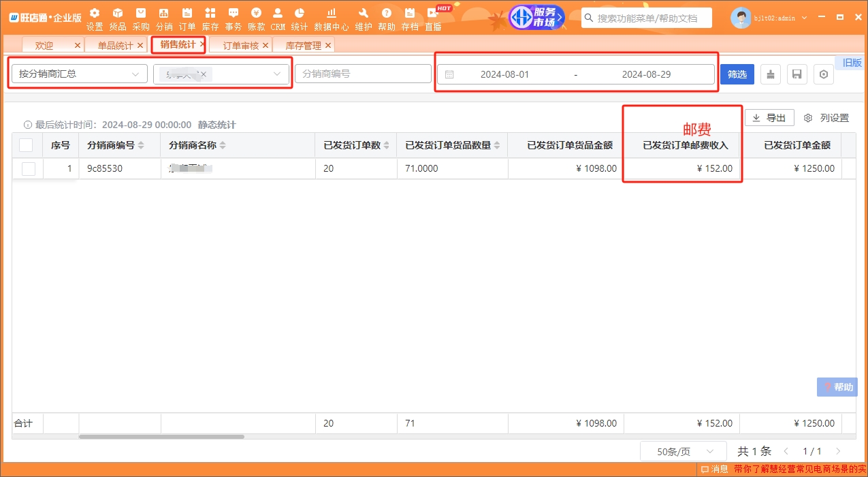Click the 数据中心 data center icon
This screenshot has width=868, height=477.
(x=332, y=18)
